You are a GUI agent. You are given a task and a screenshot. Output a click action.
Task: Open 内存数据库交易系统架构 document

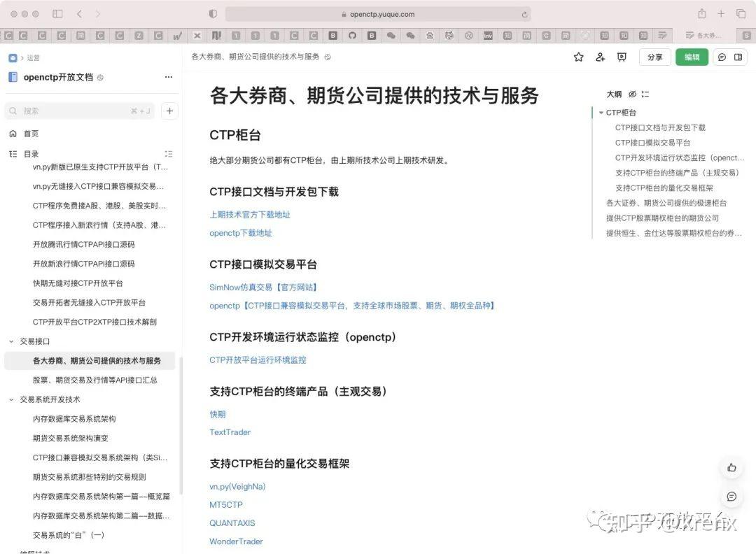[x=74, y=418]
